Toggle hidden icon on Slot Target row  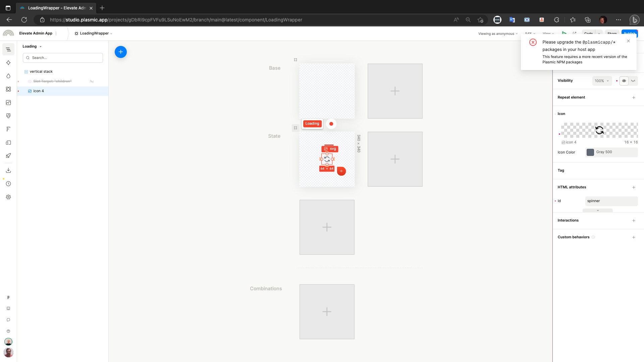click(x=92, y=81)
